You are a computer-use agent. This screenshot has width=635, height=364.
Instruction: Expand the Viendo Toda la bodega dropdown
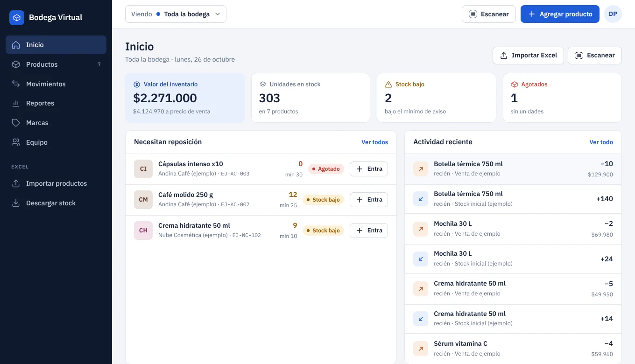176,14
